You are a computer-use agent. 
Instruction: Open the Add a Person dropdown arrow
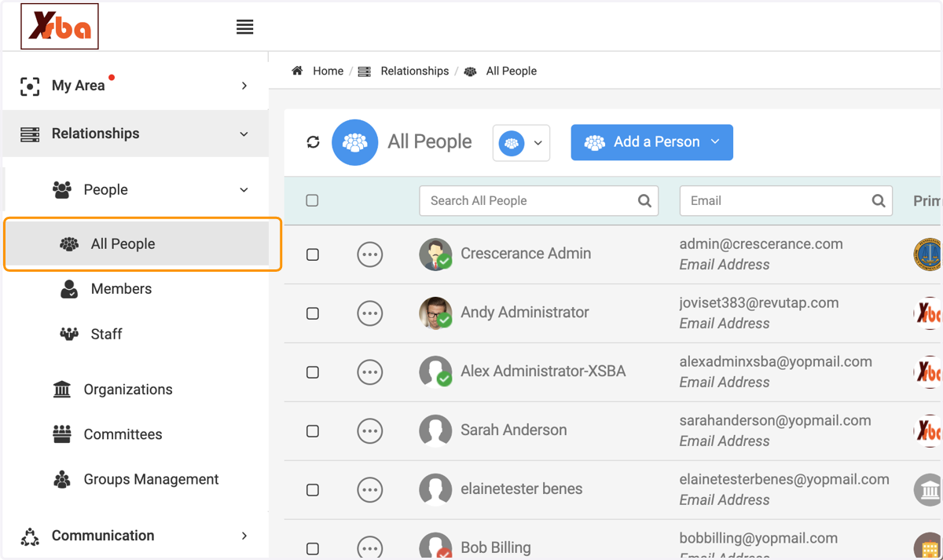click(x=715, y=141)
